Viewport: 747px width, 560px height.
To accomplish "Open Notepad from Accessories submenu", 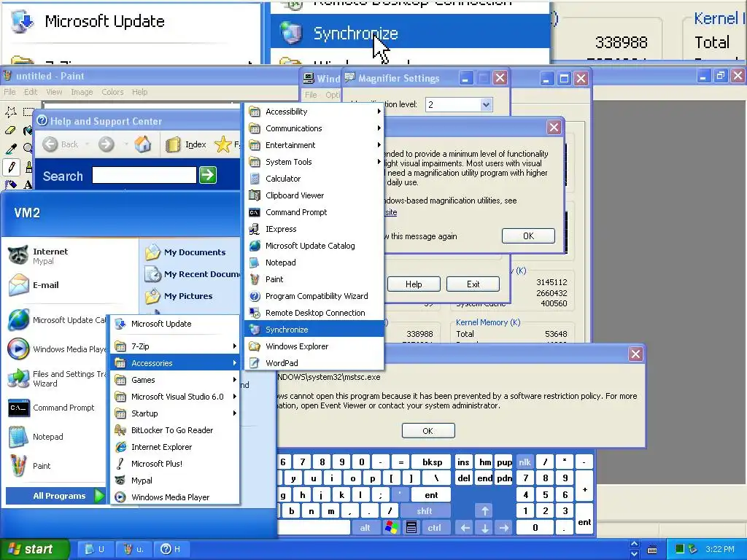I will pyautogui.click(x=314, y=262).
